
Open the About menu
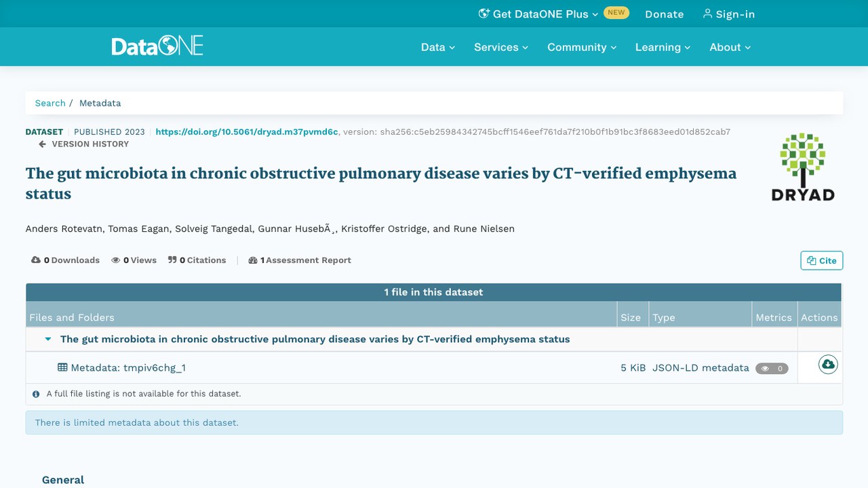click(x=730, y=47)
